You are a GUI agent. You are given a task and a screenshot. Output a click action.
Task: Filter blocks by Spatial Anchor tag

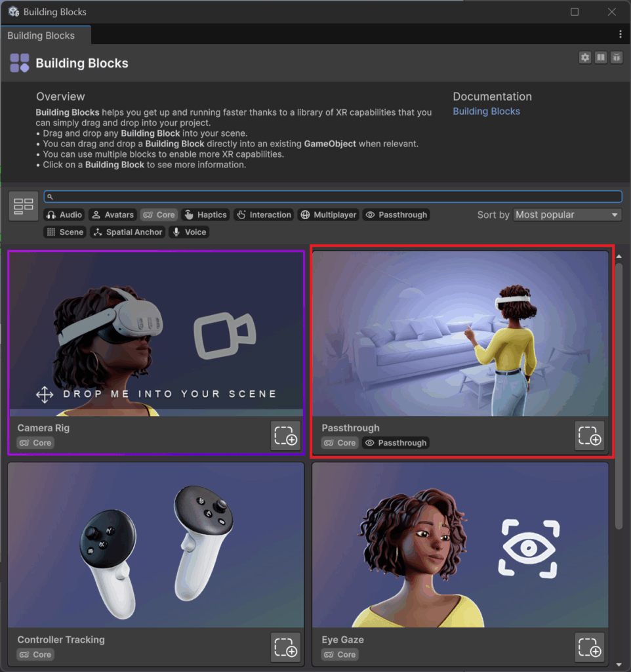click(x=128, y=232)
